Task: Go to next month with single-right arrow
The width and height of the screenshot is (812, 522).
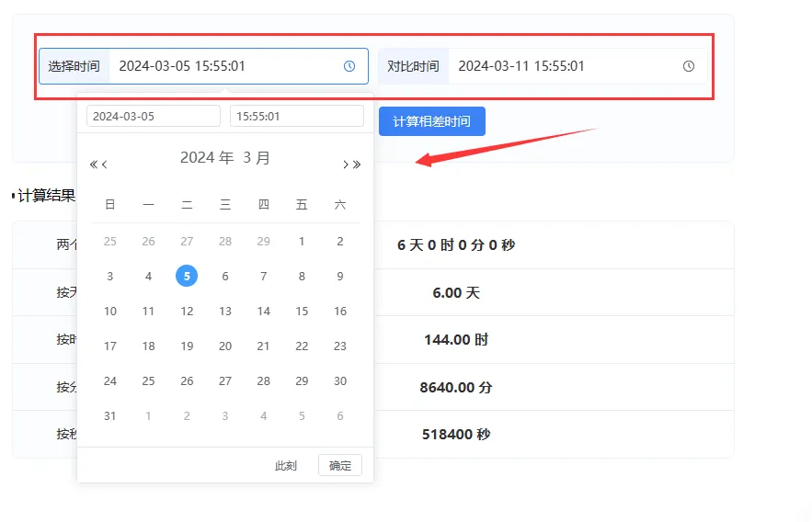Action: [x=346, y=165]
